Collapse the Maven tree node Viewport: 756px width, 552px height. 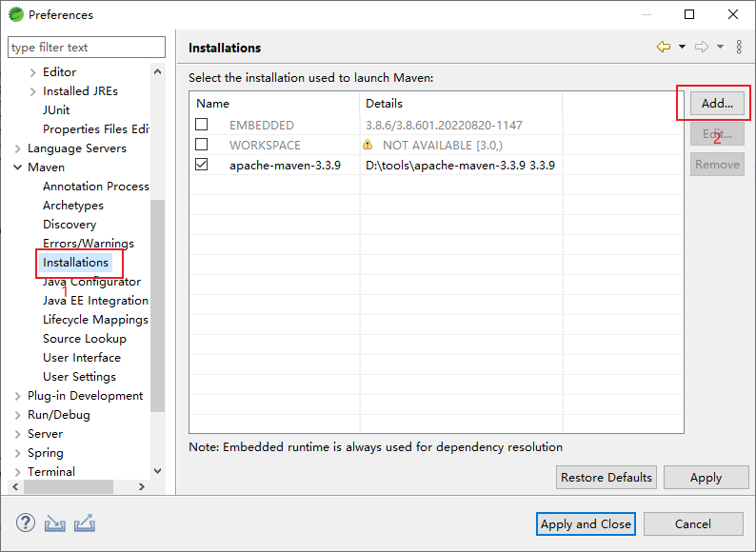tap(18, 168)
